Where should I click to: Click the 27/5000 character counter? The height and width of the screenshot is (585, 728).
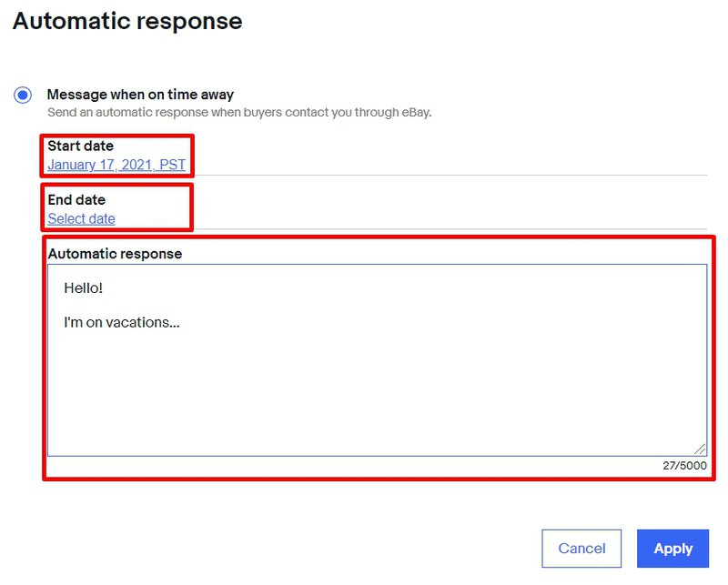point(684,465)
